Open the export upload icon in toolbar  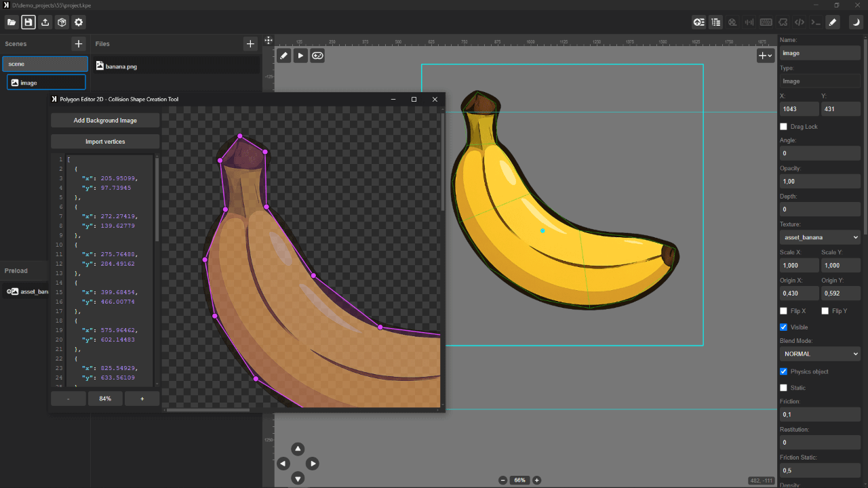pyautogui.click(x=45, y=22)
